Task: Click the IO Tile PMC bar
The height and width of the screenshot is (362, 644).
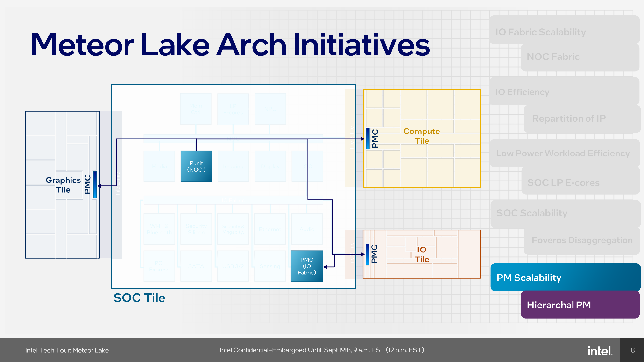Action: [x=368, y=254]
